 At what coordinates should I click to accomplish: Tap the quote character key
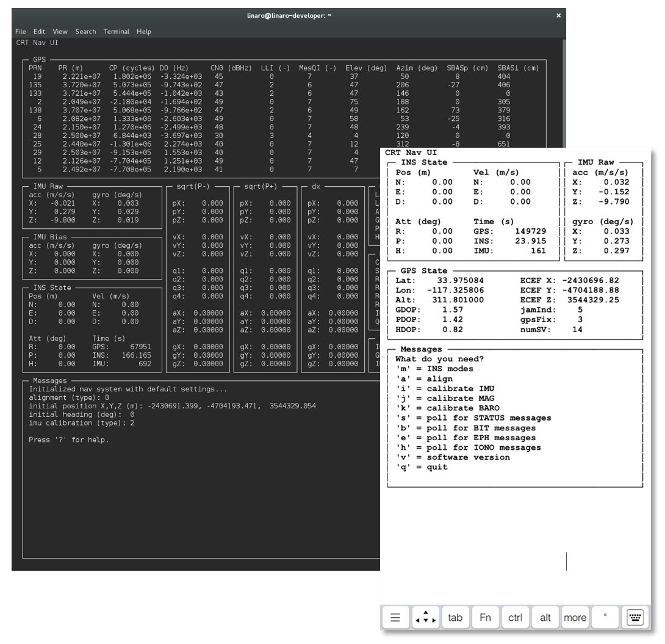(605, 617)
